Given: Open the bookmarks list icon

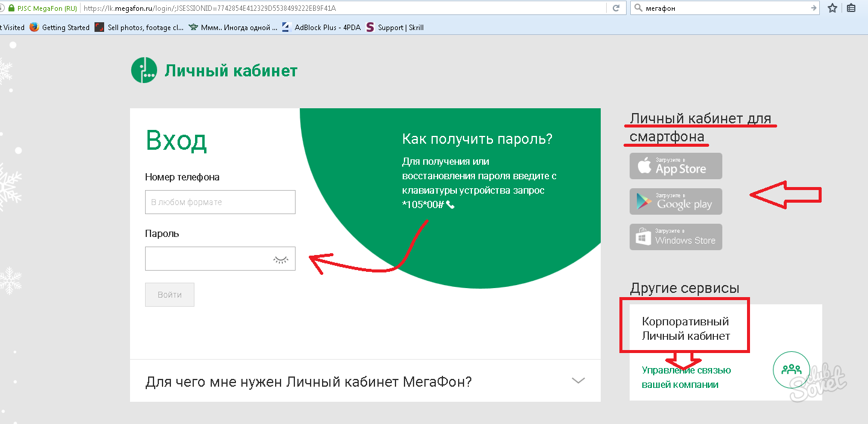Looking at the screenshot, I should coord(851,8).
